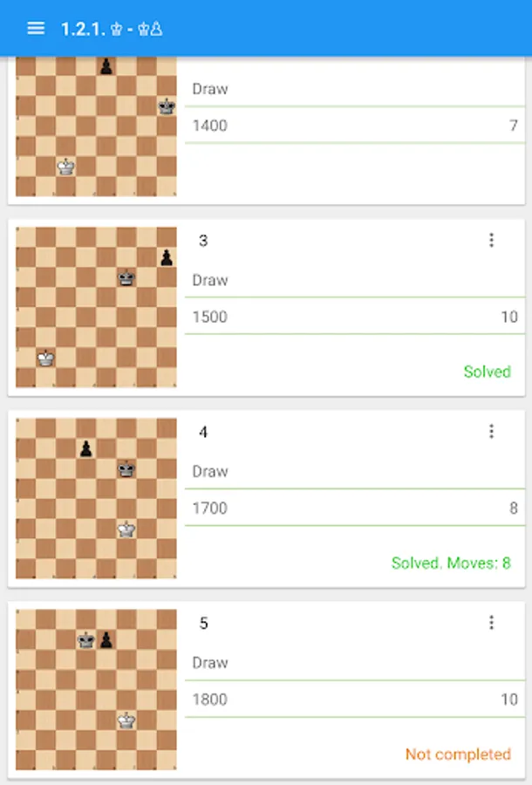This screenshot has width=532, height=785.
Task: Click the 'Solved. Moves: 8' status
Action: coord(451,563)
